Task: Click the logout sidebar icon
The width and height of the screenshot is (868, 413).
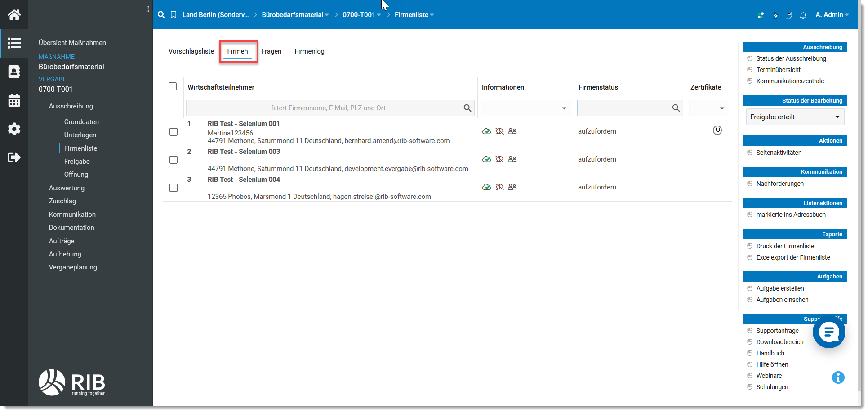Action: pyautogui.click(x=14, y=157)
